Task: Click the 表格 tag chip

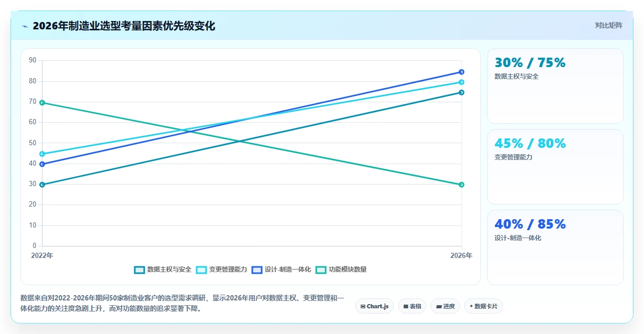Action: [x=412, y=306]
